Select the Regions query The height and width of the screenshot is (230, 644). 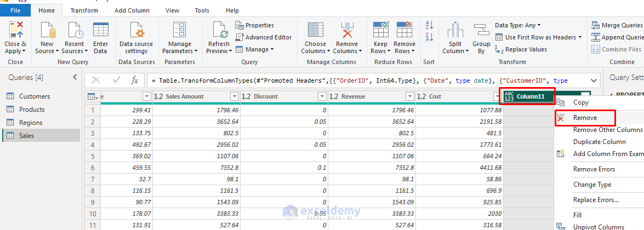(41, 123)
